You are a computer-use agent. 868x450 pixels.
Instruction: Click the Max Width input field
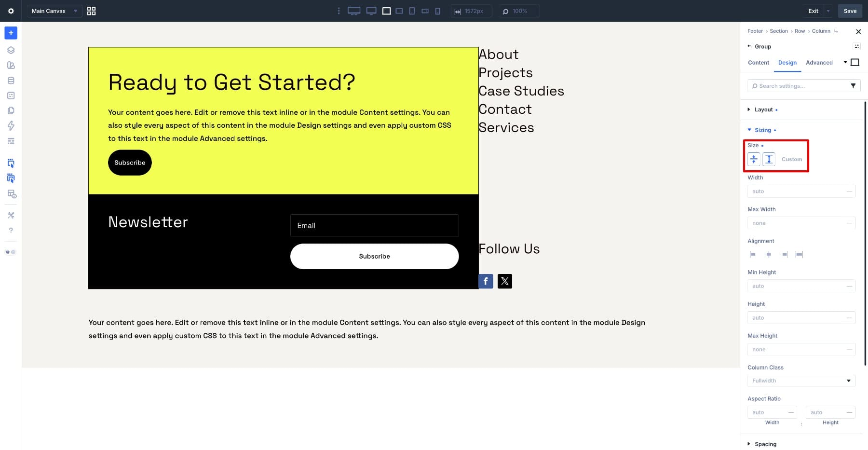pos(801,223)
